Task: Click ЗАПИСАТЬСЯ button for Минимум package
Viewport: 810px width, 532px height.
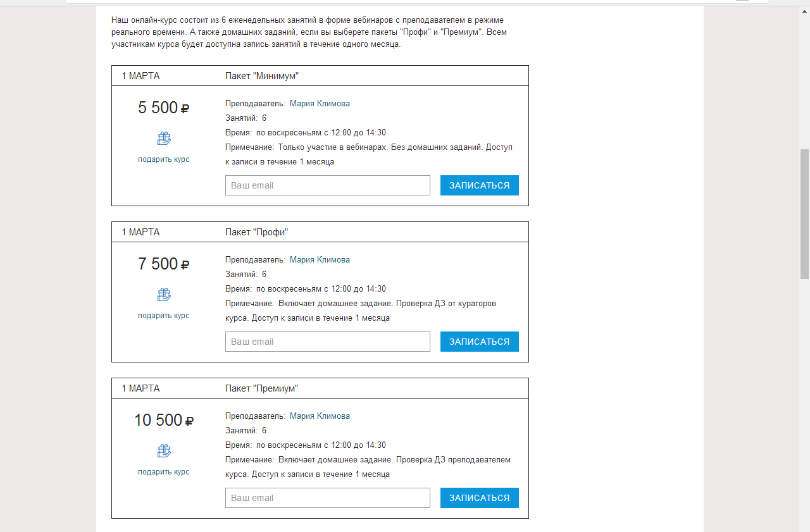Action: pyautogui.click(x=480, y=185)
